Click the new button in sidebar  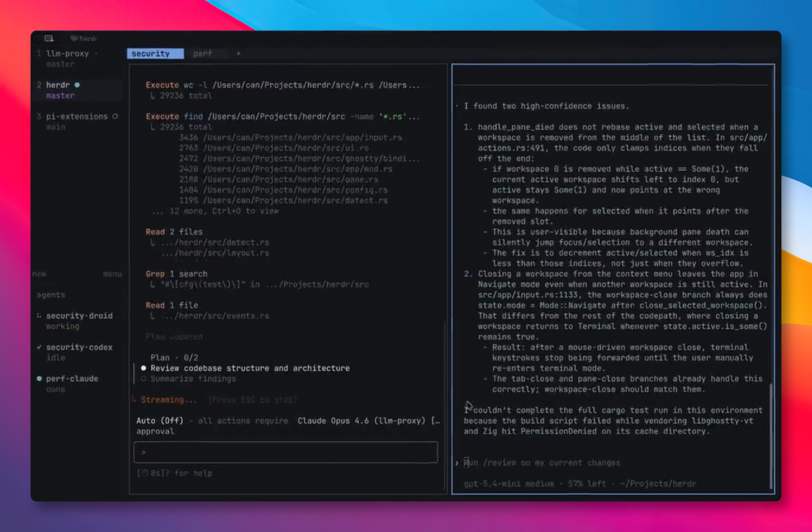[x=39, y=274]
